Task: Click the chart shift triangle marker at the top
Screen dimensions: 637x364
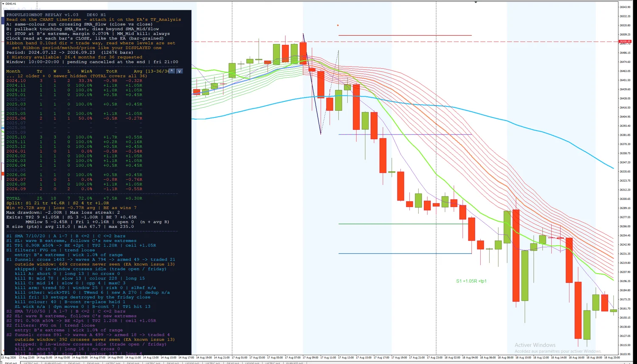Action: click(476, 2)
